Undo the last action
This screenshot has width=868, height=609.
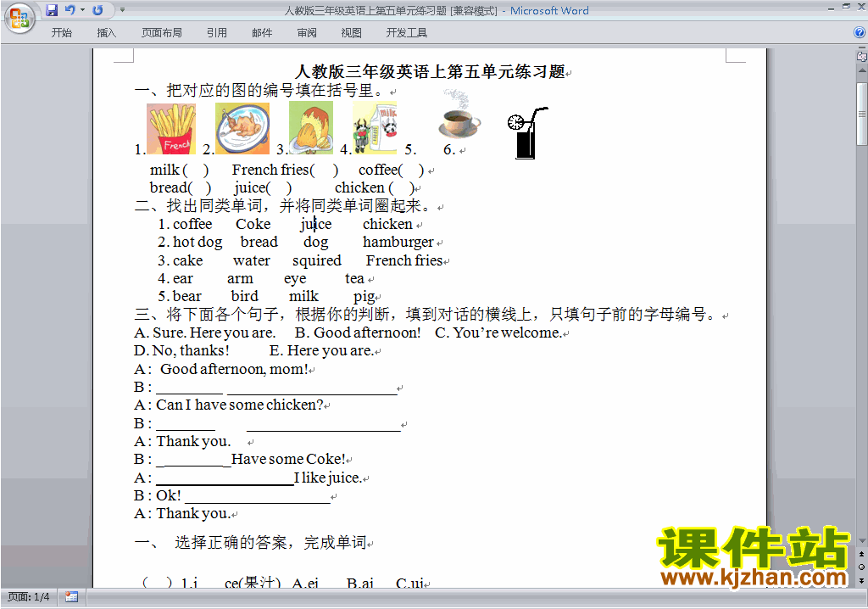(70, 10)
